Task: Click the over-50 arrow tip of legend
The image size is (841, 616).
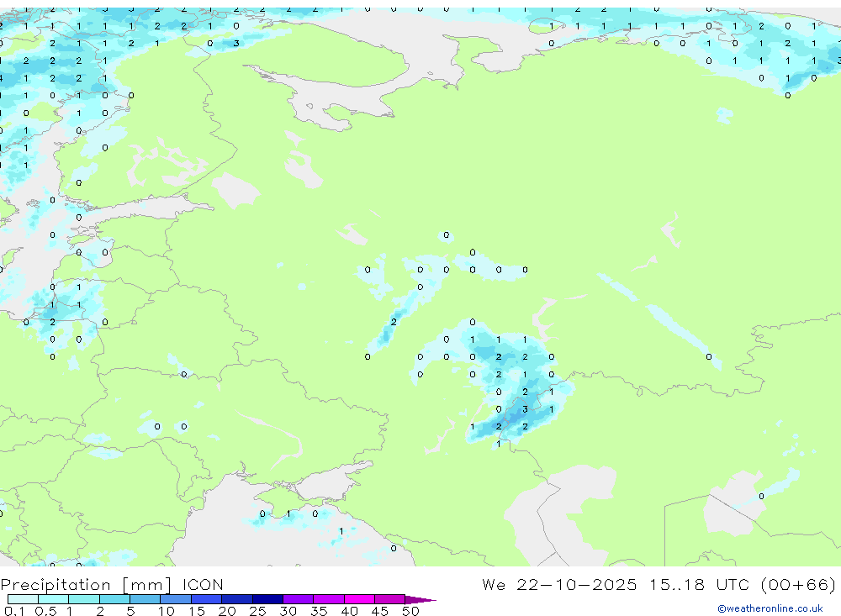Action: coord(420,599)
